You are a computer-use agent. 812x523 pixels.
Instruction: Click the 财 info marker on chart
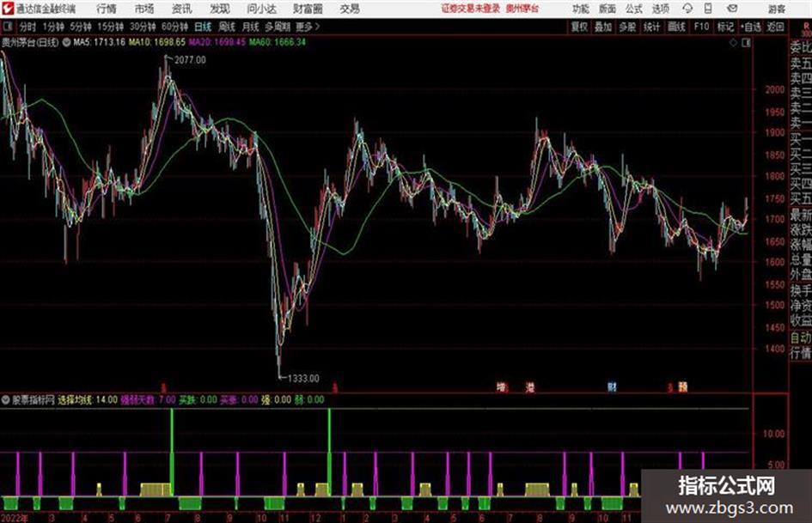(612, 386)
